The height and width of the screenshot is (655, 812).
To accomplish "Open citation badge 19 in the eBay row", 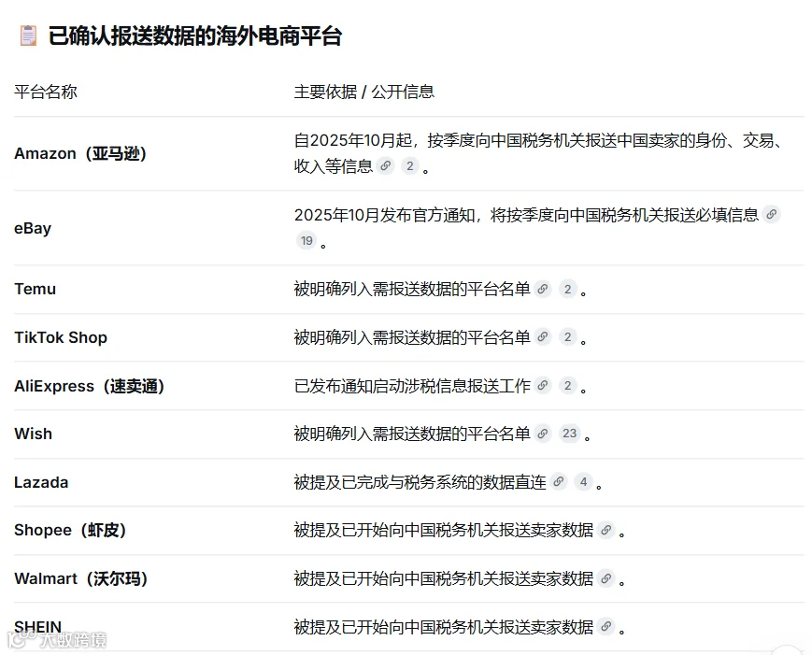I will pos(306,240).
